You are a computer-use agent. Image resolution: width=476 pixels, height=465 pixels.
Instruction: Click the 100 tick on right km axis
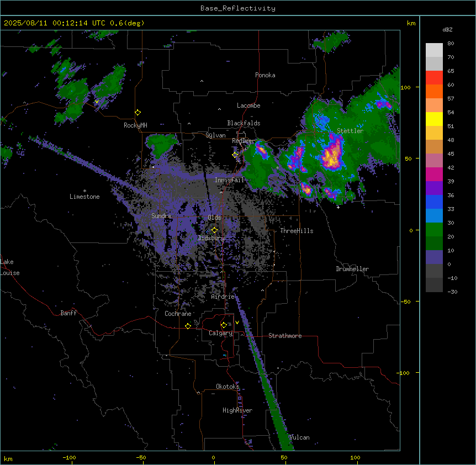(x=405, y=88)
